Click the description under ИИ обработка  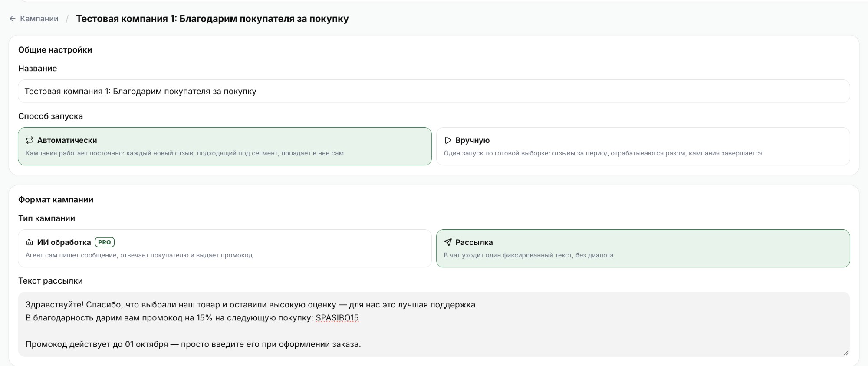coord(139,255)
